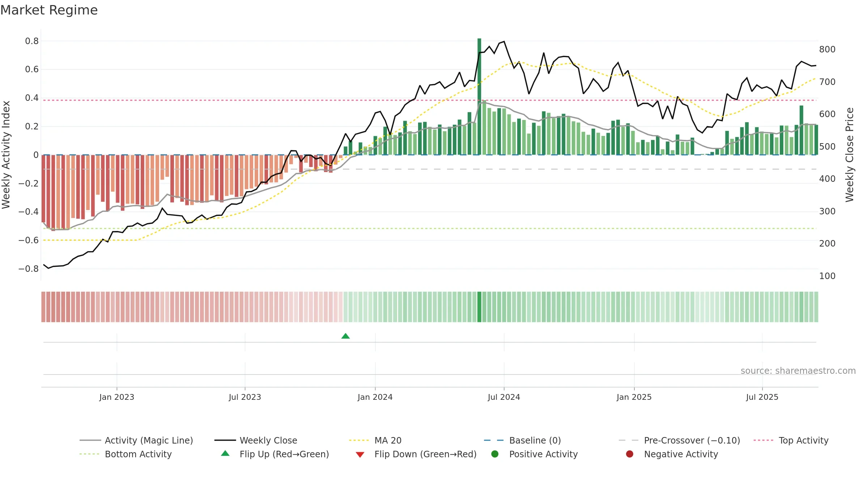Click the Jul 2023 axis label
The height and width of the screenshot is (488, 868).
245,397
